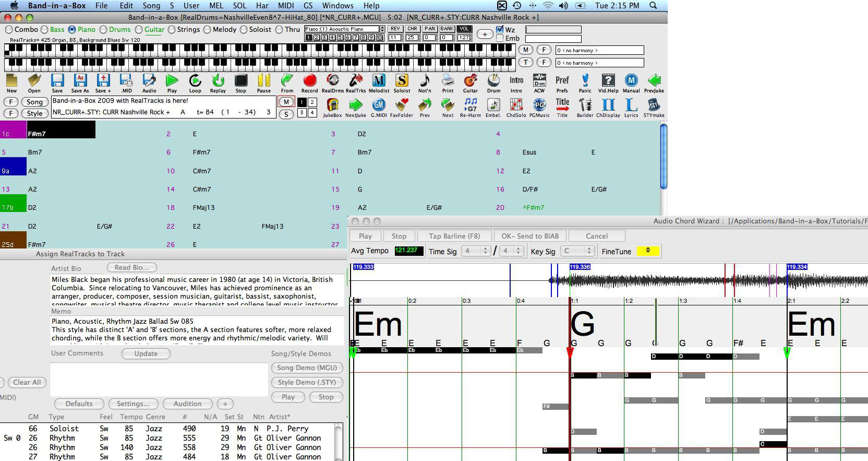This screenshot has width=868, height=461.
Task: Open the Acoustic Piano instrument dropdown
Action: (x=344, y=29)
